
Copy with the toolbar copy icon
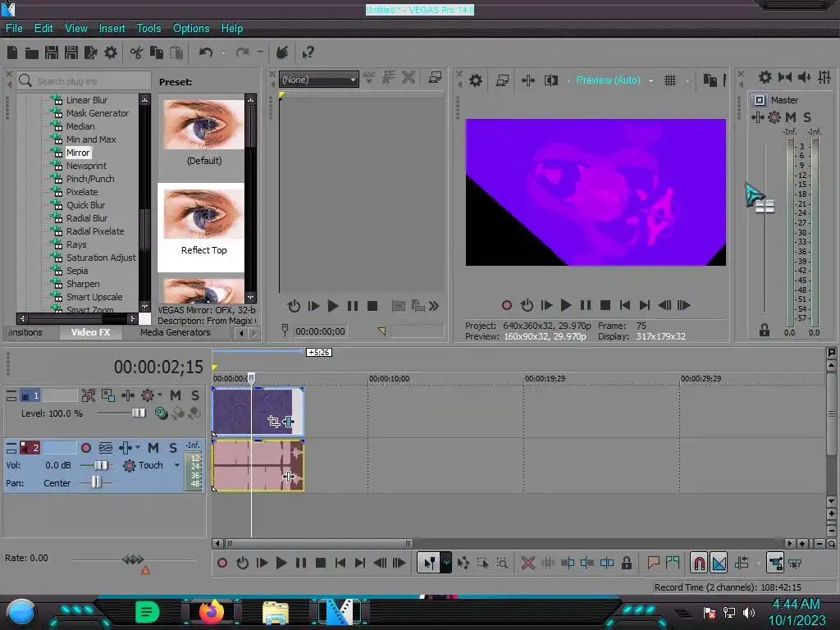click(157, 52)
